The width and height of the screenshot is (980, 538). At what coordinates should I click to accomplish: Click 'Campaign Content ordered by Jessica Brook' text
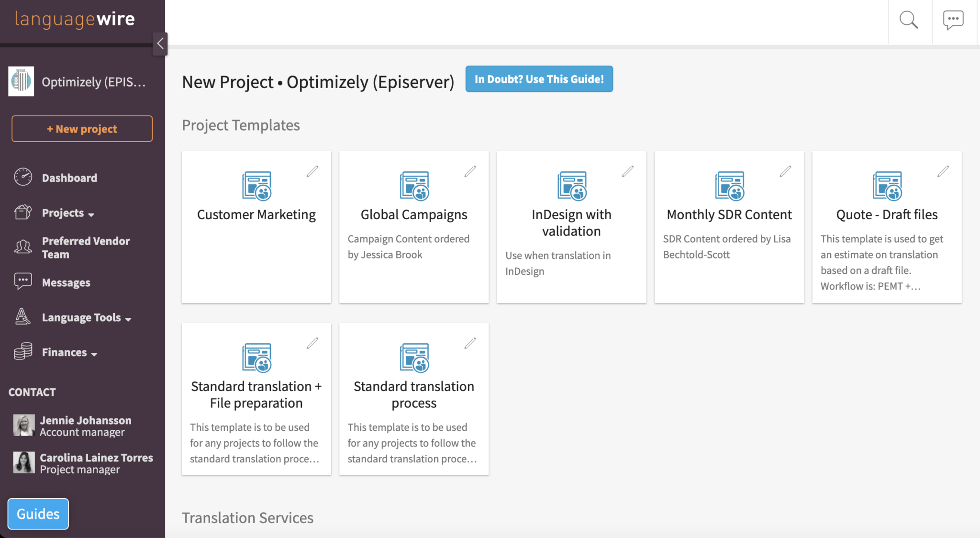coord(409,247)
